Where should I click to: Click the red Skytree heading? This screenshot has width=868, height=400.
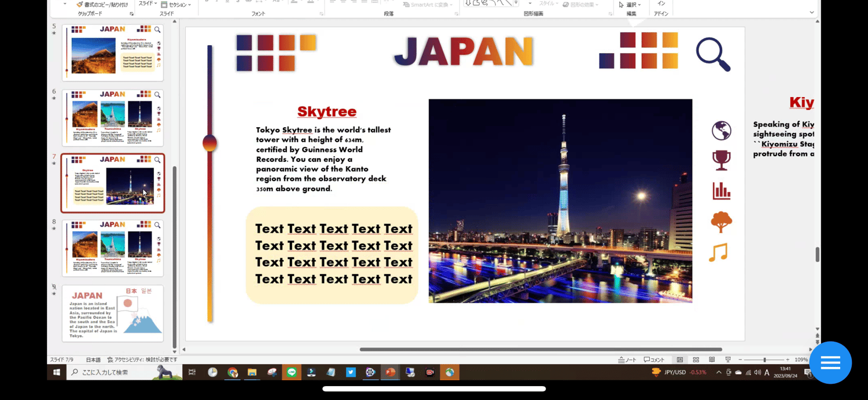tap(326, 112)
